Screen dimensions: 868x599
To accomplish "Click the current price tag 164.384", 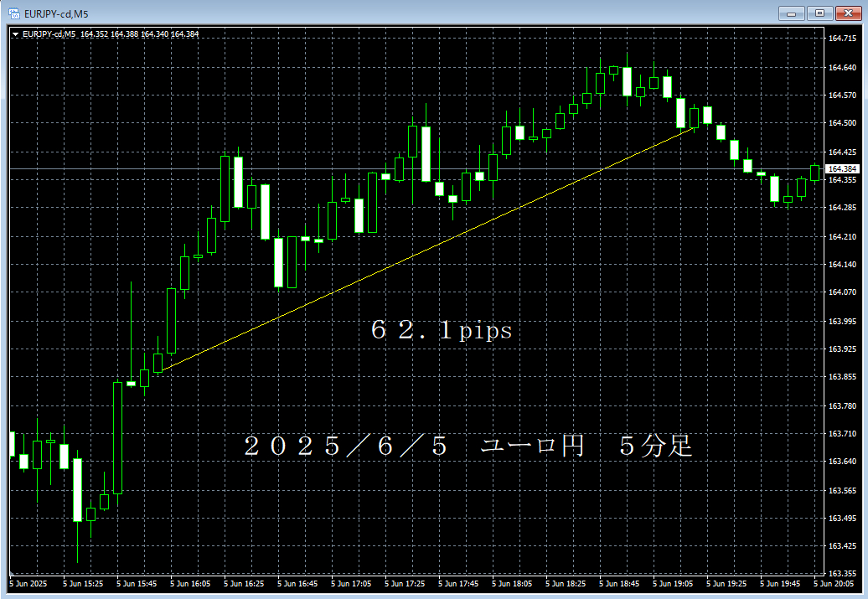I will [842, 169].
